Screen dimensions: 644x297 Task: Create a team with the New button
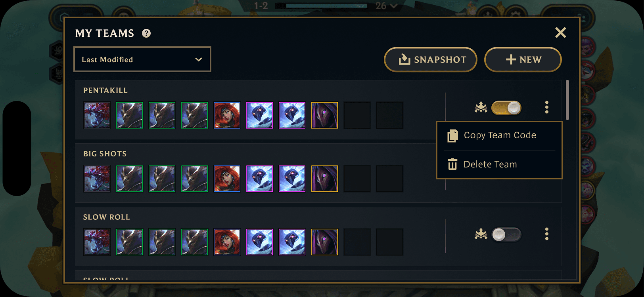[523, 59]
